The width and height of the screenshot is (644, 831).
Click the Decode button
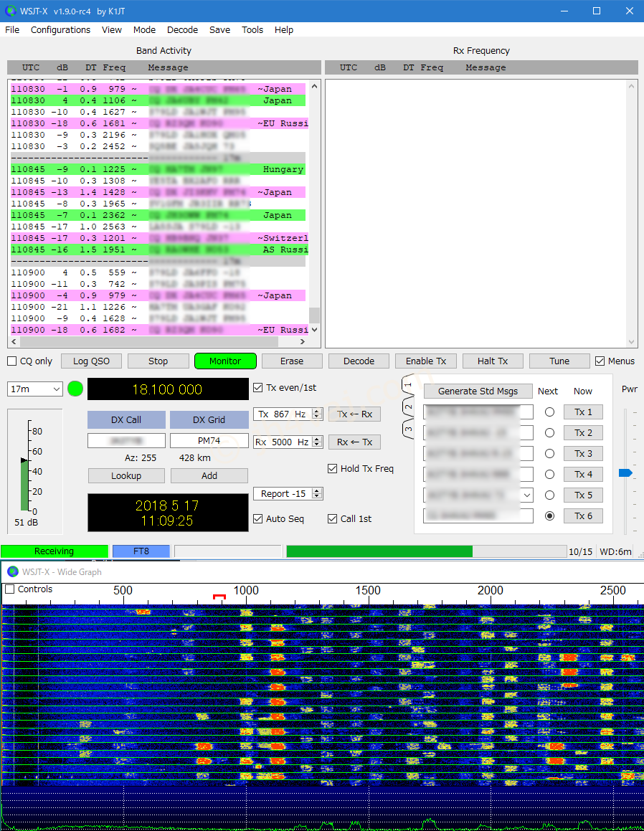click(359, 361)
